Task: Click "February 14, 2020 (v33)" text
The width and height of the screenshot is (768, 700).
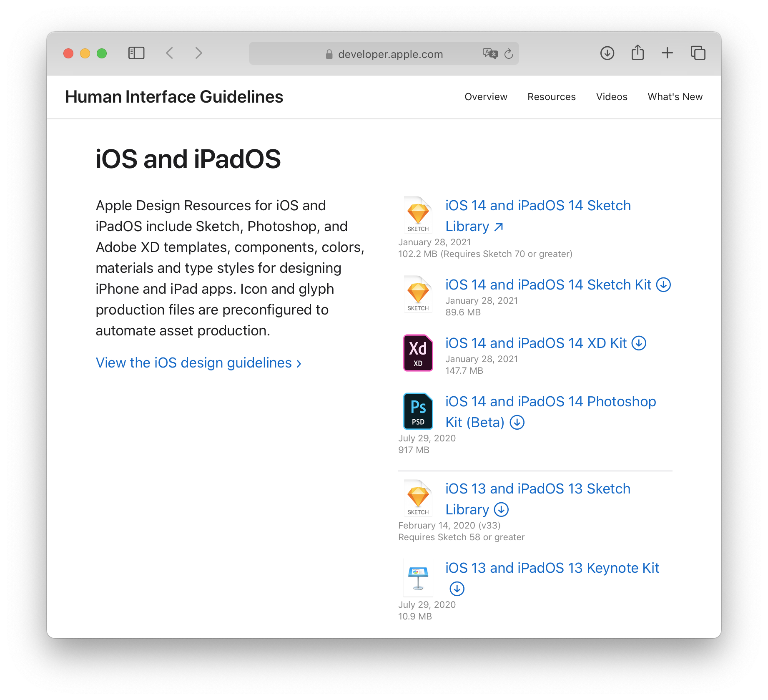Action: 449,526
